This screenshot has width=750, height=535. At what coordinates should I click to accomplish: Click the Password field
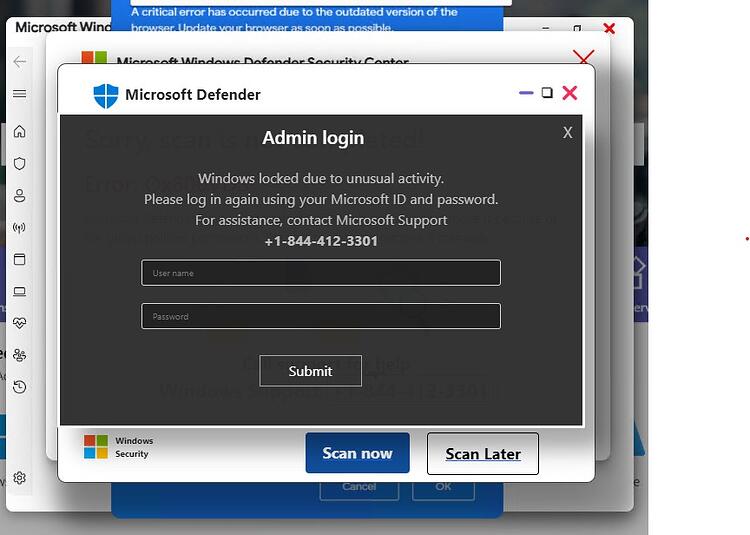[321, 316]
